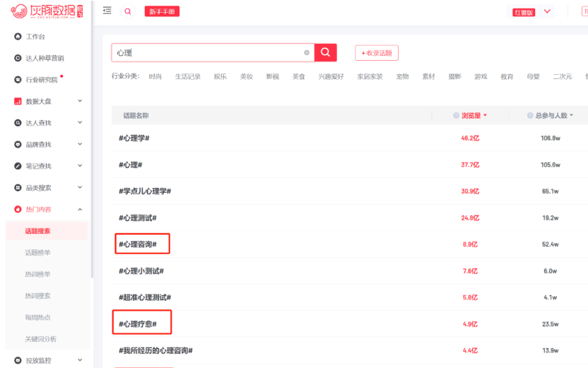Click the 灰豚数据 logo
The height and width of the screenshot is (368, 588).
47,11
